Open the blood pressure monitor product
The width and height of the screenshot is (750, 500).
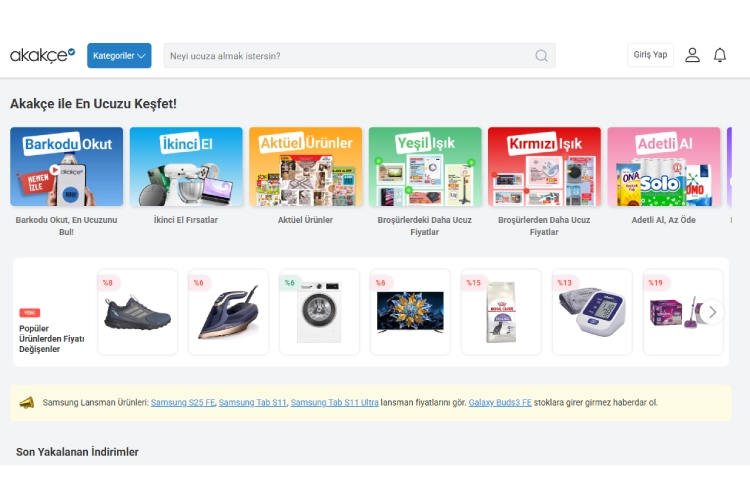pos(592,312)
